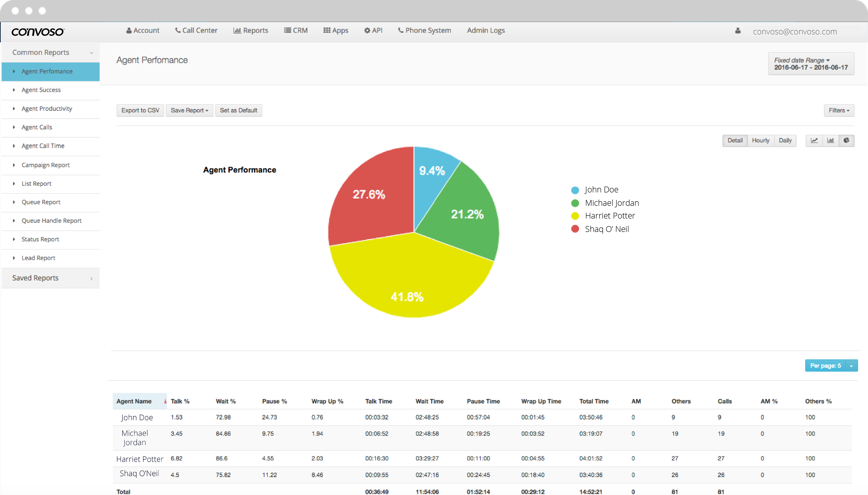This screenshot has width=868, height=495.
Task: Select the pie chart view icon
Action: [846, 140]
